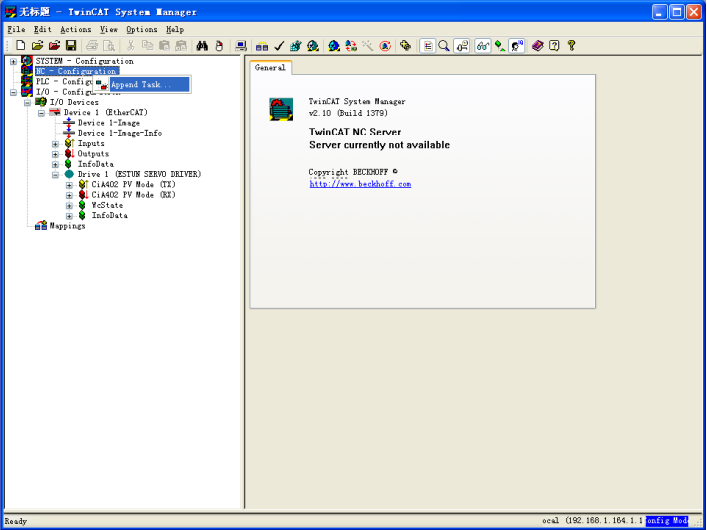Collapse the I/O - Configuration node
Screen dimensions: 707x530
[14, 92]
